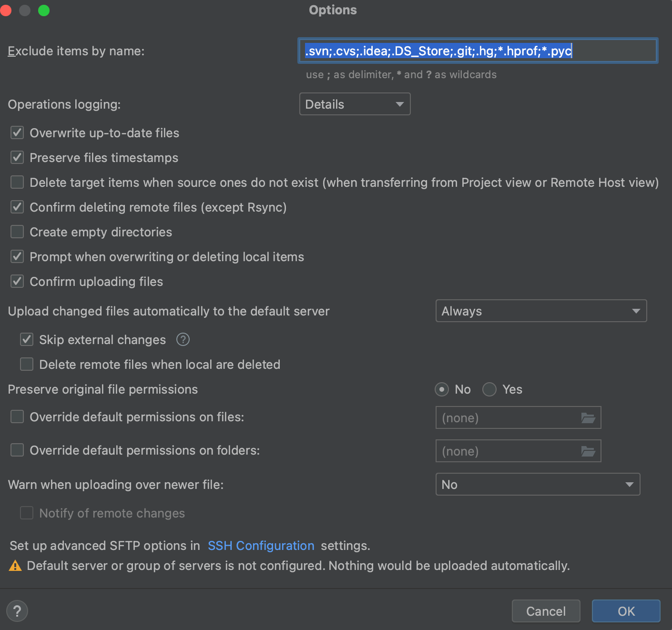Open folder browser for file permissions
The image size is (672, 630).
[x=588, y=418]
